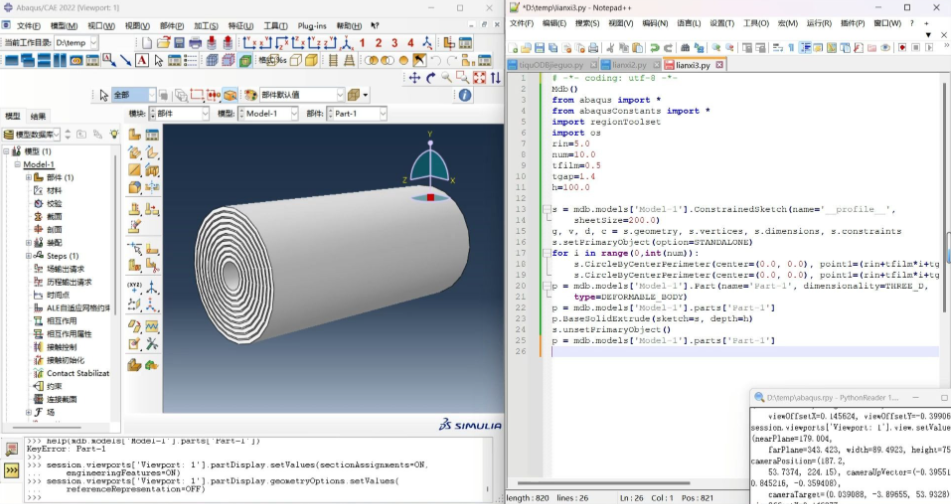Apply custom view number 1 in Abaqus
This screenshot has width=951, height=504.
(x=362, y=43)
